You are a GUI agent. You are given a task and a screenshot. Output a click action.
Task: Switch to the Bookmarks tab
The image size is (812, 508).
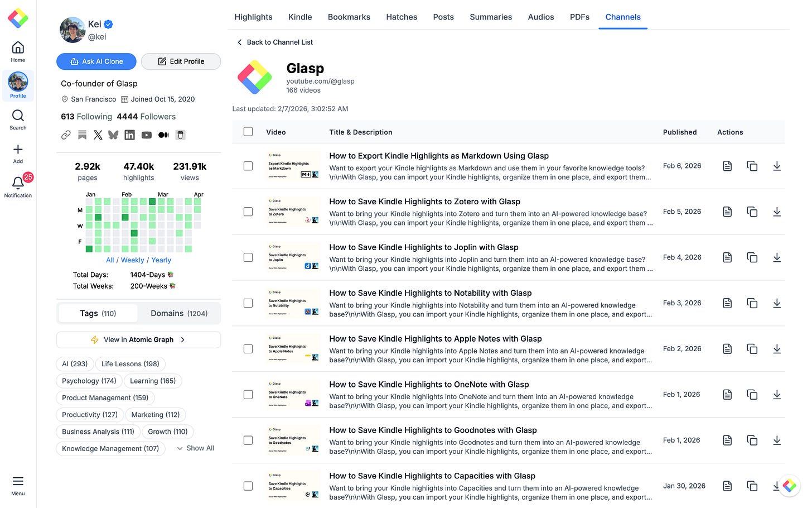coord(349,17)
